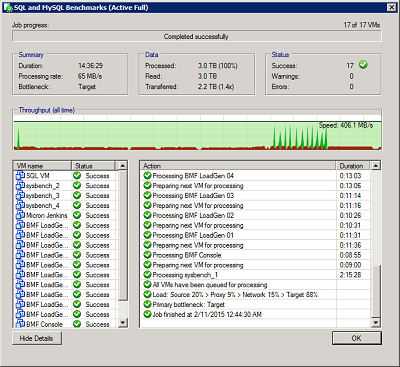400x367 pixels.
Task: Select Processing BMF Console action
Action: [x=256, y=255]
